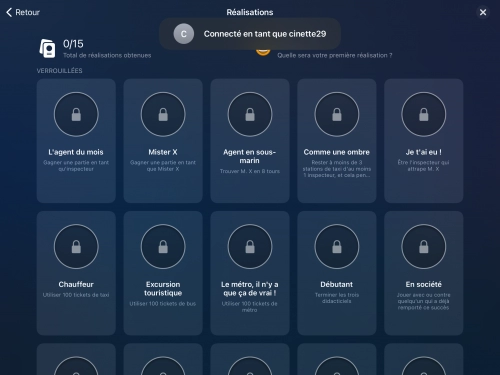Image resolution: width=500 pixels, height=375 pixels.
Task: Select the Excursion touristique title
Action: (x=163, y=289)
